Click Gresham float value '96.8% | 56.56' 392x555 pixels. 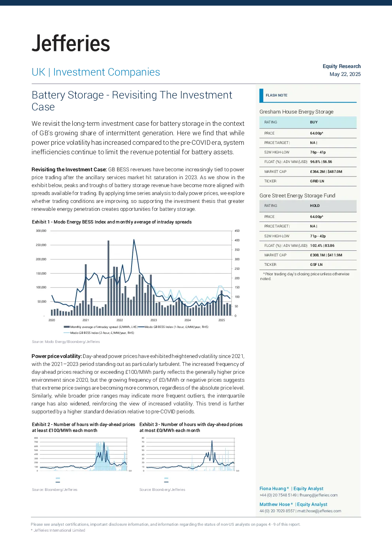coord(321,162)
